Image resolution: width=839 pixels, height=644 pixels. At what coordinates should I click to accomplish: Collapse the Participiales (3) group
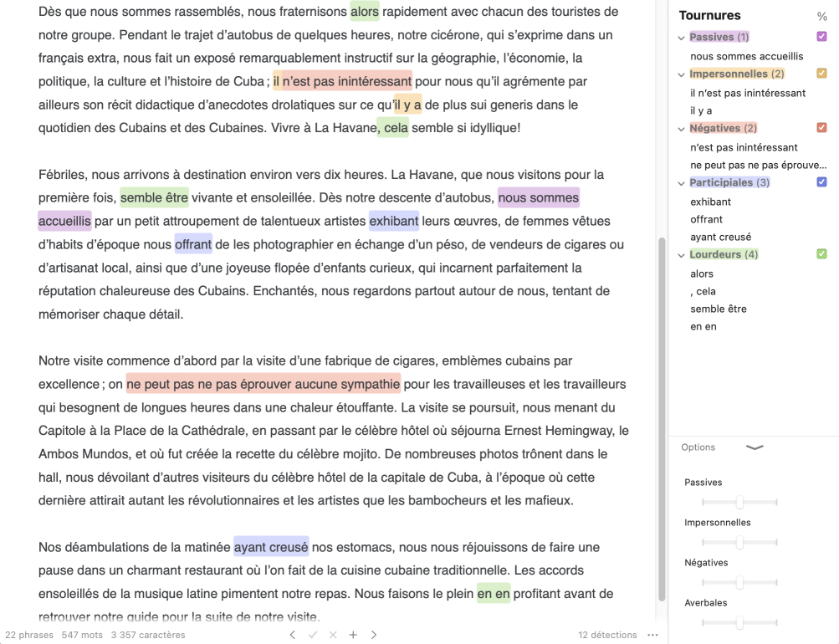pyautogui.click(x=681, y=183)
